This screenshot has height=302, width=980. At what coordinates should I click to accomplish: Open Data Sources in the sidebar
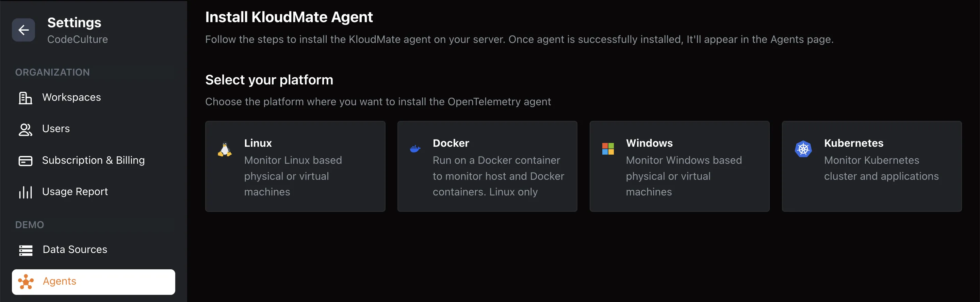click(94, 250)
